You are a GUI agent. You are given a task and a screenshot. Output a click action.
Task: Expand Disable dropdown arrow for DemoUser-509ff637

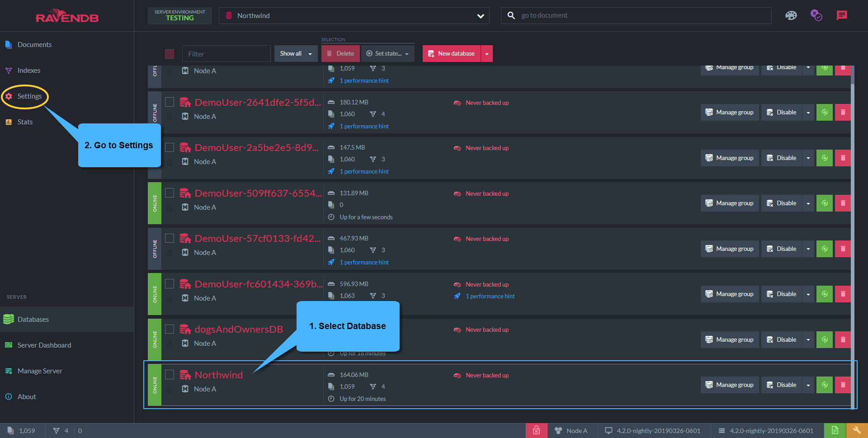coord(808,203)
